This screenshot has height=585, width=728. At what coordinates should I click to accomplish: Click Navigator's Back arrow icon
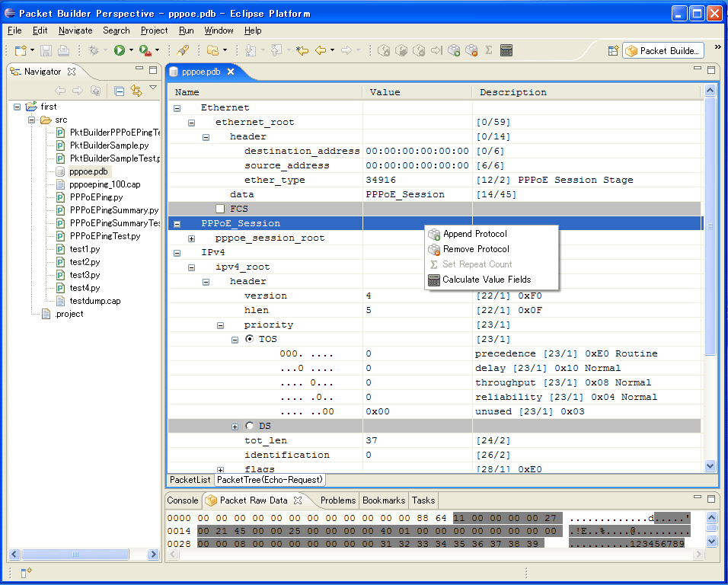60,91
